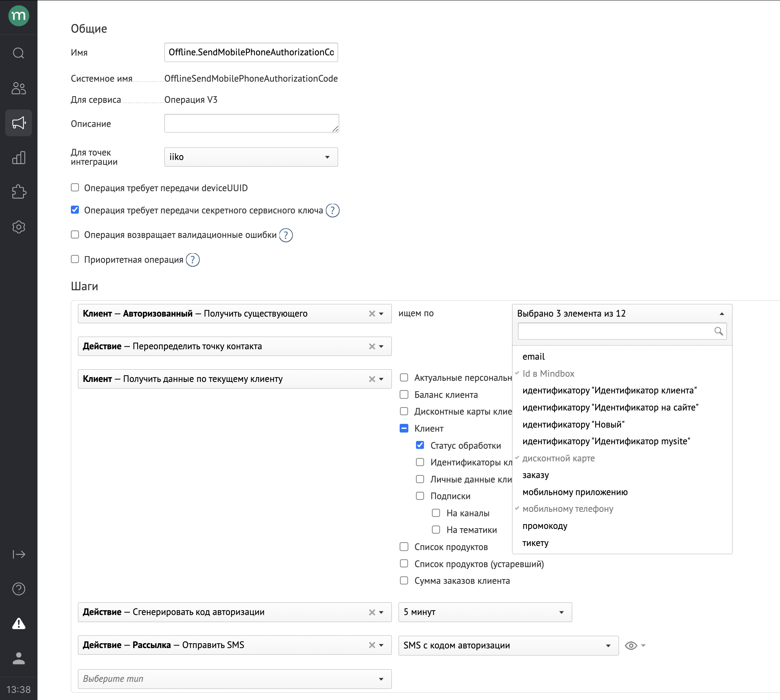Image resolution: width=780 pixels, height=700 pixels.
Task: Select 'промокоду' option in list
Action: coord(622,526)
